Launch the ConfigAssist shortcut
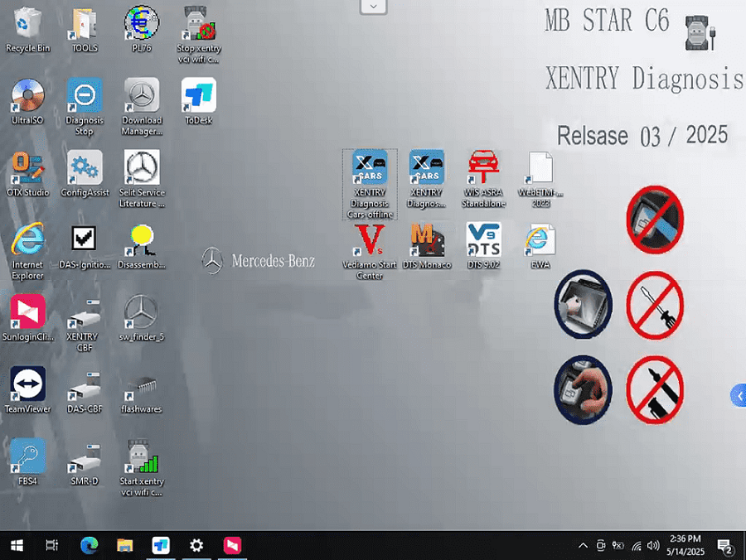The width and height of the screenshot is (746, 560). click(x=85, y=174)
